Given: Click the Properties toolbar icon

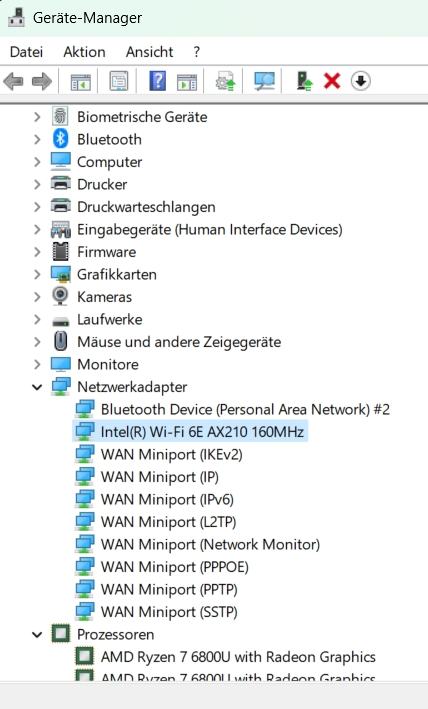Looking at the screenshot, I should click(119, 82).
